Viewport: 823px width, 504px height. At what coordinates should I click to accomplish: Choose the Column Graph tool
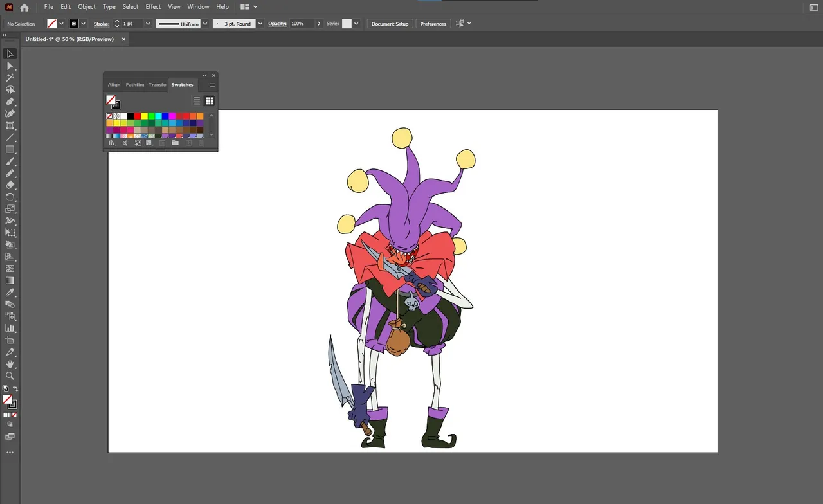click(x=10, y=328)
